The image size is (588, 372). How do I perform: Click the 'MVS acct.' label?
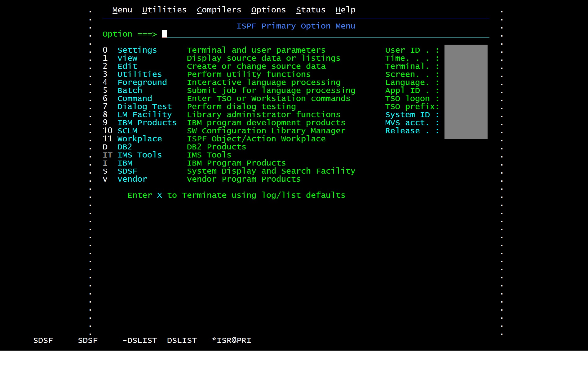(x=407, y=123)
